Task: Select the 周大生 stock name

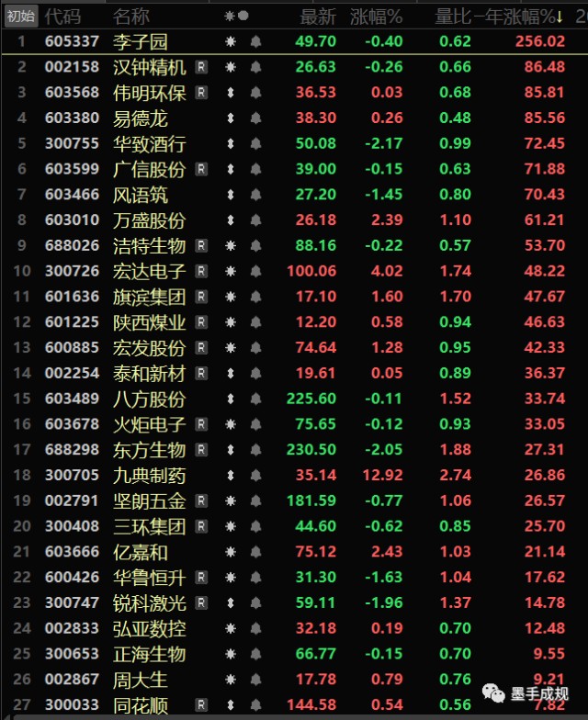Action: (141, 680)
